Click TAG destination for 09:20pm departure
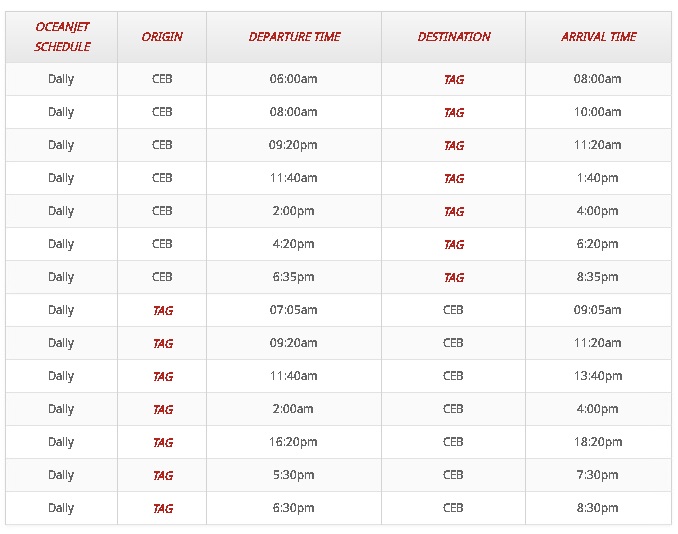The width and height of the screenshot is (678, 534). coord(454,145)
